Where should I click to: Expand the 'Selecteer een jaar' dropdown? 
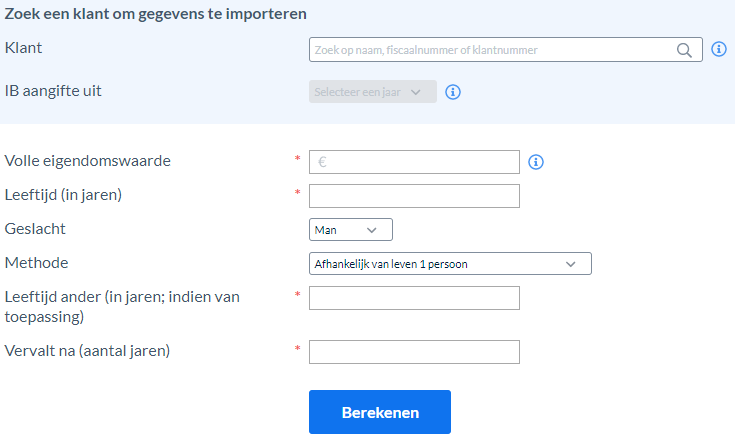click(373, 92)
